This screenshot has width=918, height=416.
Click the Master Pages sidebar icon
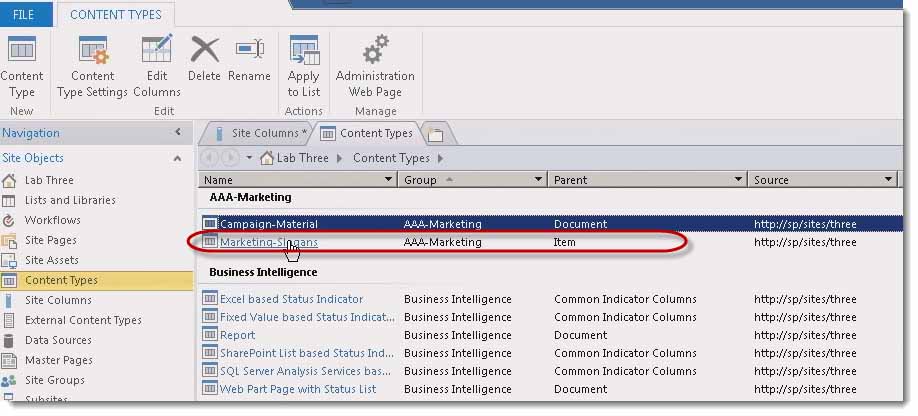coord(9,360)
